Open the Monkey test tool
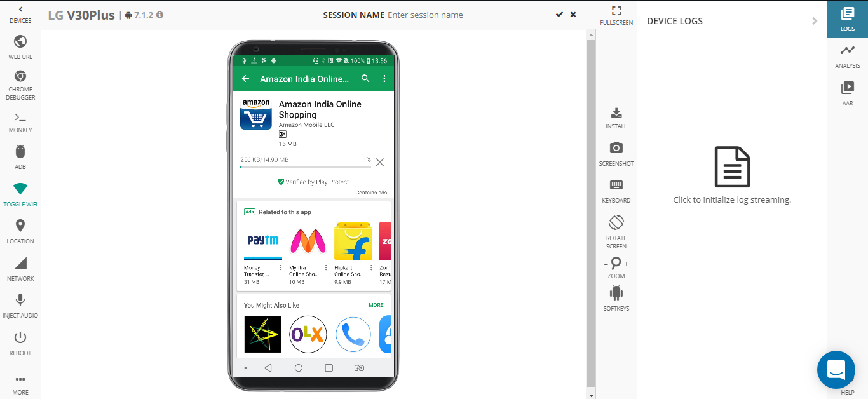The image size is (868, 399). (20, 122)
